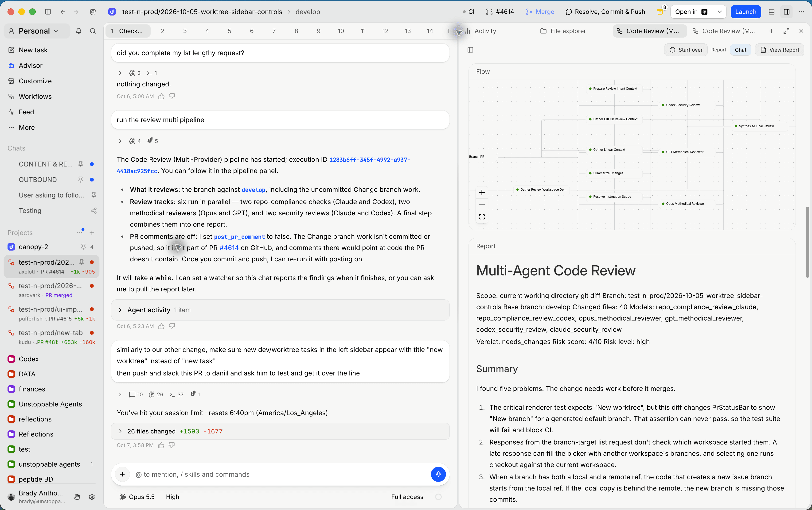This screenshot has width=812, height=510.
Task: Fit the Flow diagram to view
Action: pos(481,217)
